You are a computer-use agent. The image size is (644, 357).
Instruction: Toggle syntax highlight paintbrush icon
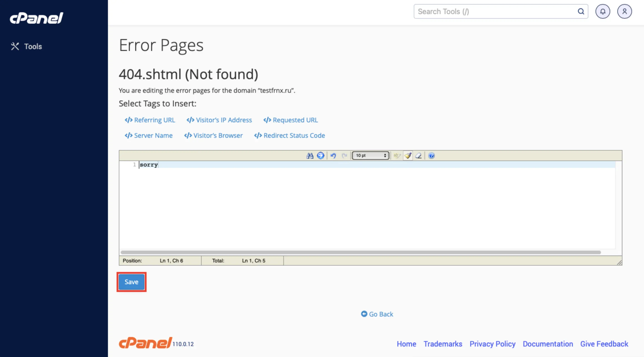click(408, 156)
